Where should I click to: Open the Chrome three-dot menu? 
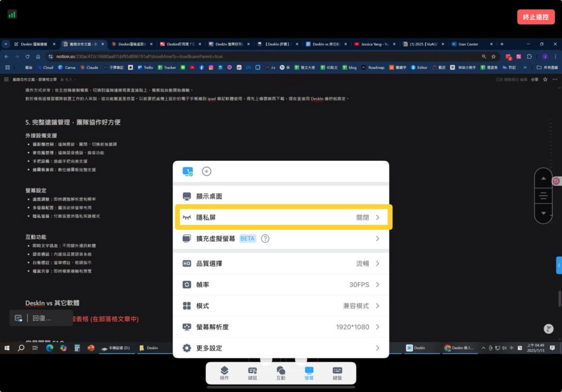[555, 56]
